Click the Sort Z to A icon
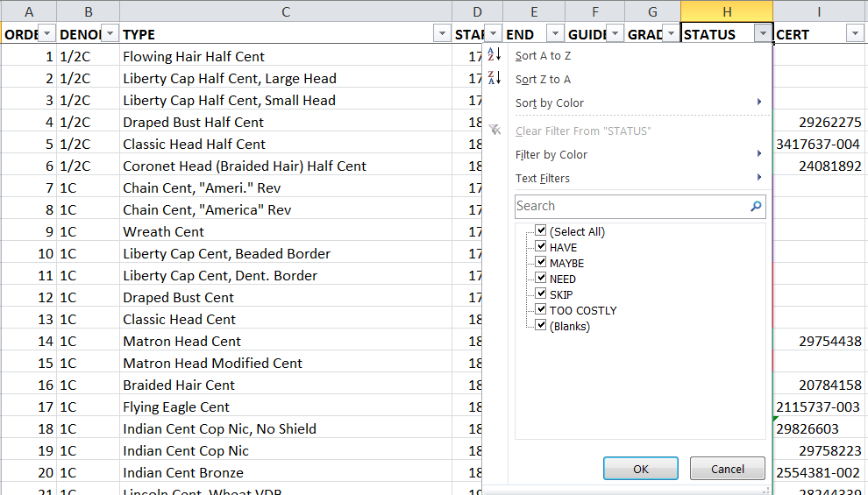The image size is (868, 495). click(494, 78)
